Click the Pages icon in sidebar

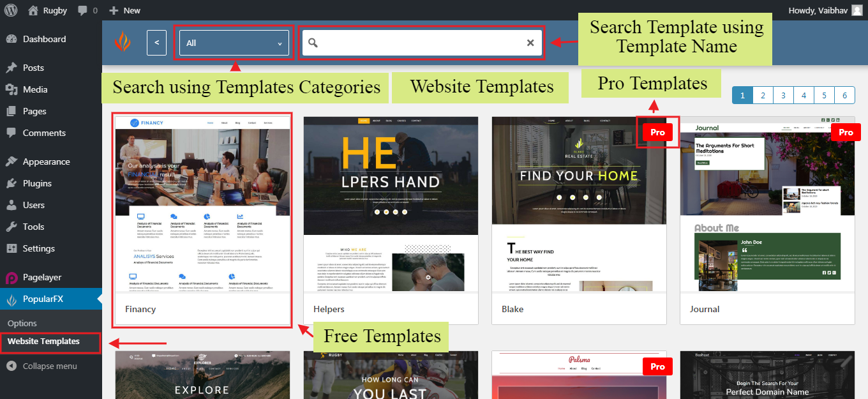pos(11,111)
